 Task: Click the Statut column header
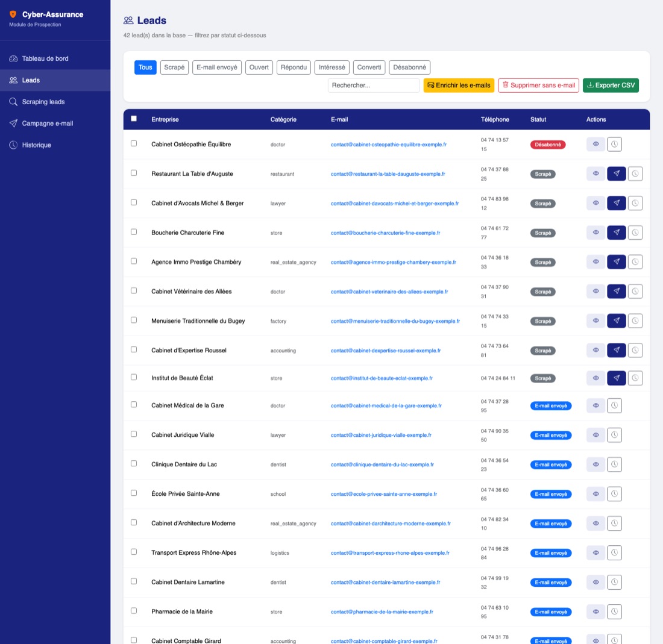pos(538,120)
